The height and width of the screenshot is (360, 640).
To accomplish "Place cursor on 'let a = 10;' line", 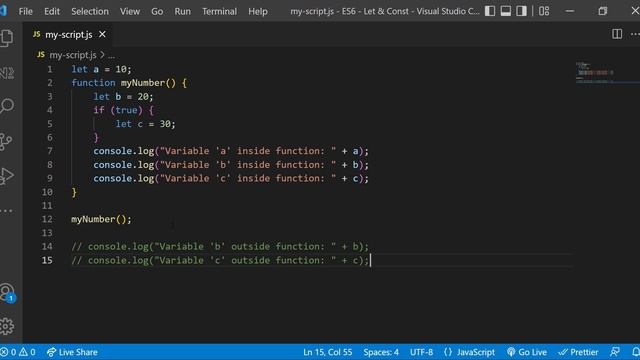I will point(102,69).
